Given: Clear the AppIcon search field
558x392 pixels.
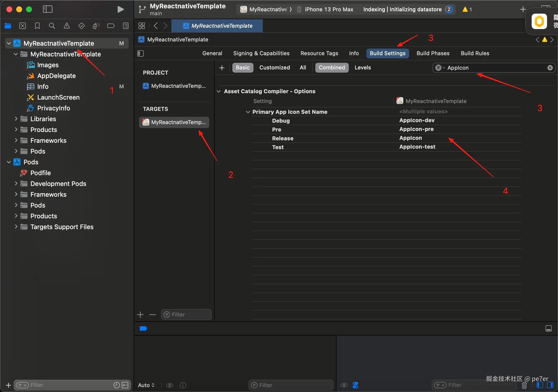Looking at the screenshot, I should tap(550, 68).
